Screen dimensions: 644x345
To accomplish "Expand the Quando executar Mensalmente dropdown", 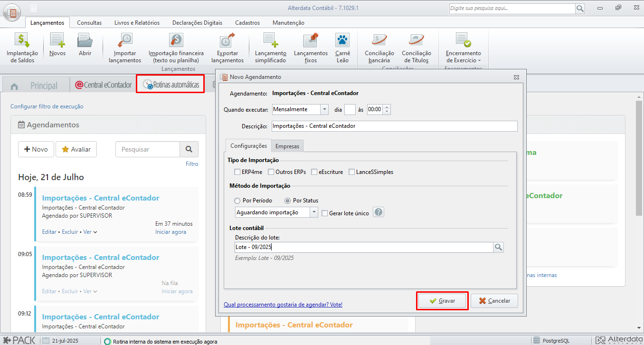I will (x=324, y=109).
